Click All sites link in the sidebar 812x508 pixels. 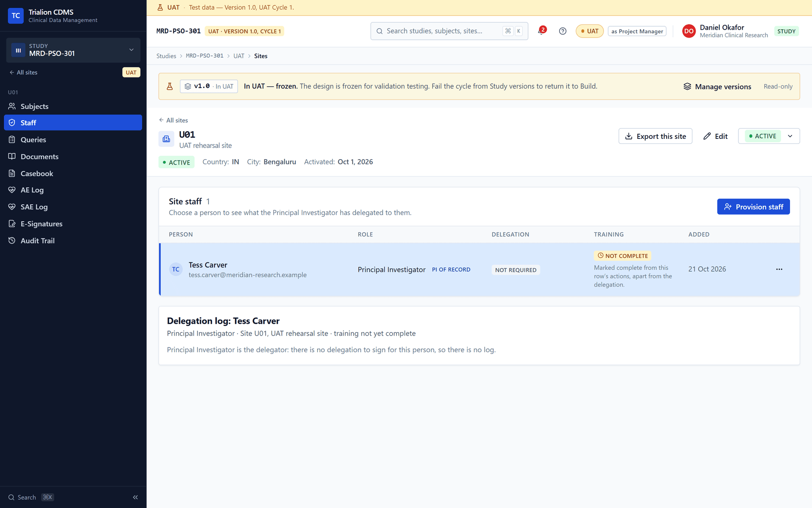23,72
